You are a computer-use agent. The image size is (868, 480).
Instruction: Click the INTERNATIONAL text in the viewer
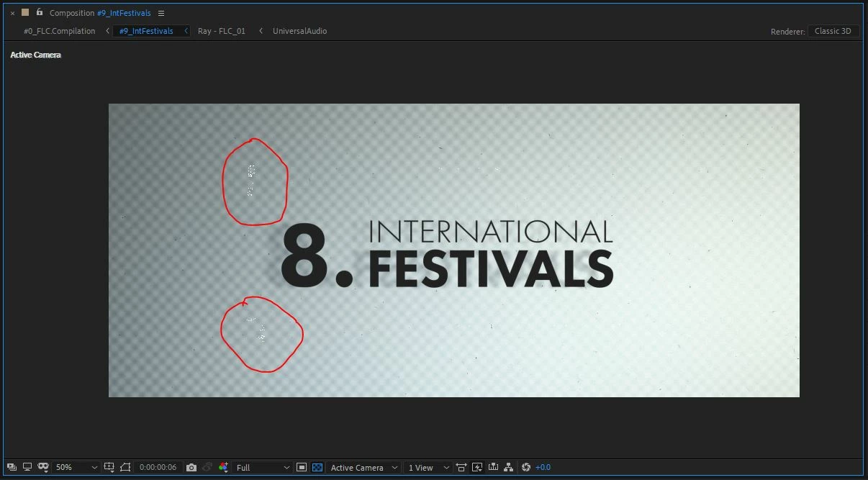[490, 232]
